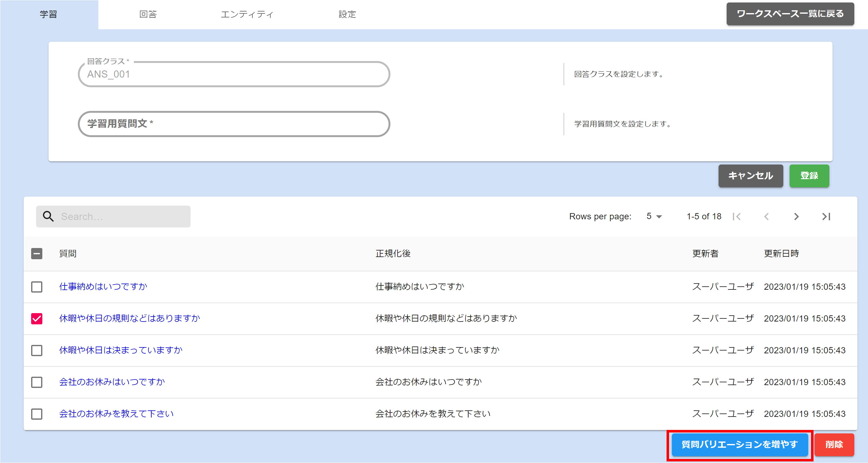Click 質問バリエーションを増やす button
This screenshot has width=868, height=463.
[739, 444]
